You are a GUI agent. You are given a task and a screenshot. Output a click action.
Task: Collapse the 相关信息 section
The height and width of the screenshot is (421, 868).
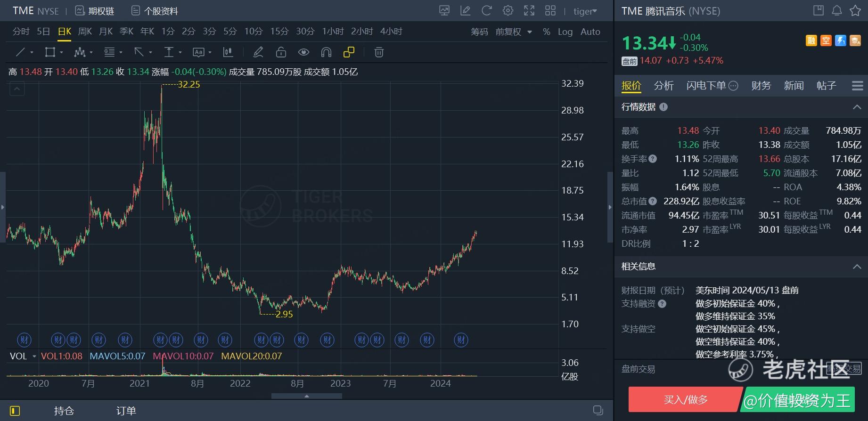[x=857, y=267]
